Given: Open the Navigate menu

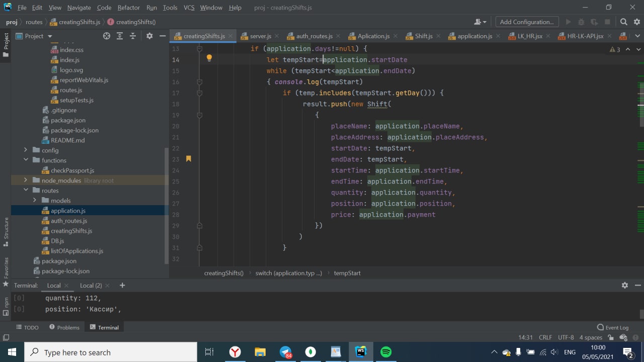Looking at the screenshot, I should pos(79,8).
